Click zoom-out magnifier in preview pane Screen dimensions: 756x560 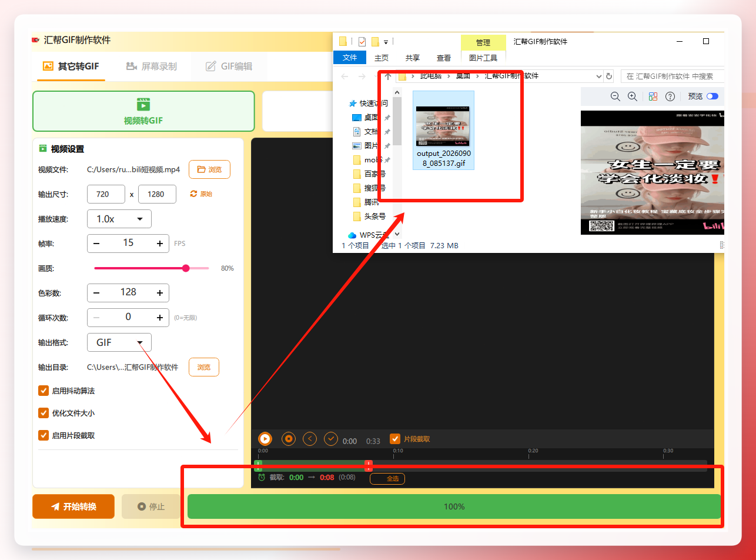coord(615,96)
